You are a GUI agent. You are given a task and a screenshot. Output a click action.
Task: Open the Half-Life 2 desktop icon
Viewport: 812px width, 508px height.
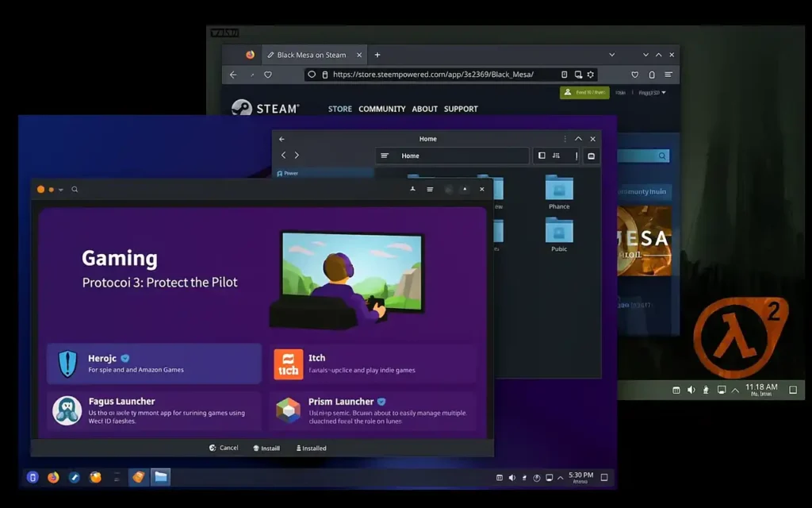(x=741, y=332)
